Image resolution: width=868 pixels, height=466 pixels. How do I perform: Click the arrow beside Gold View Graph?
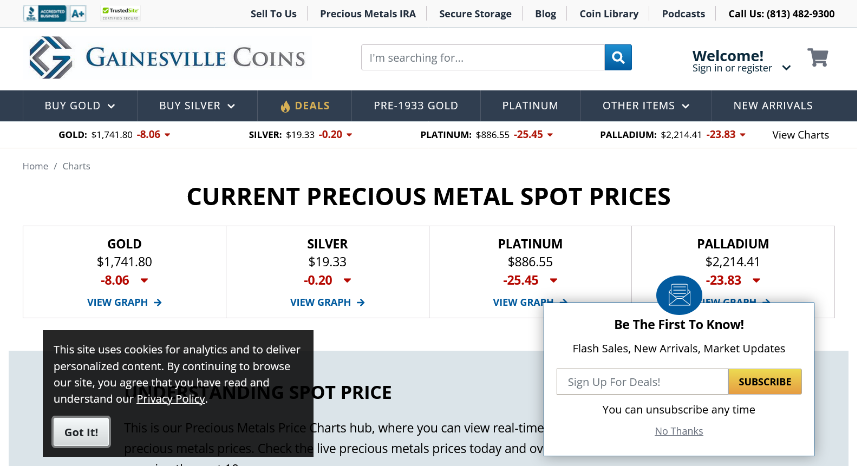(158, 303)
